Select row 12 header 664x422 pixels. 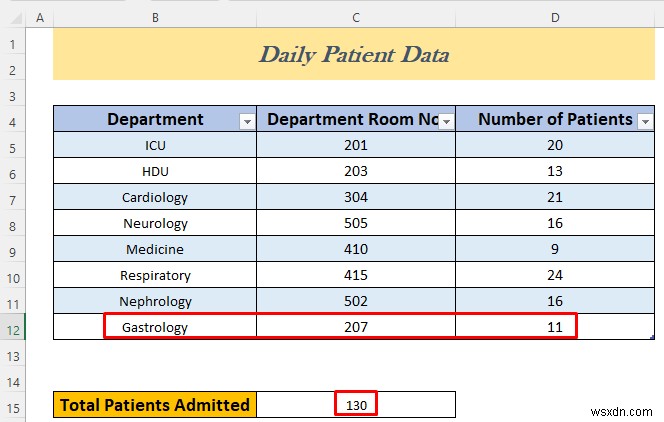[x=13, y=327]
